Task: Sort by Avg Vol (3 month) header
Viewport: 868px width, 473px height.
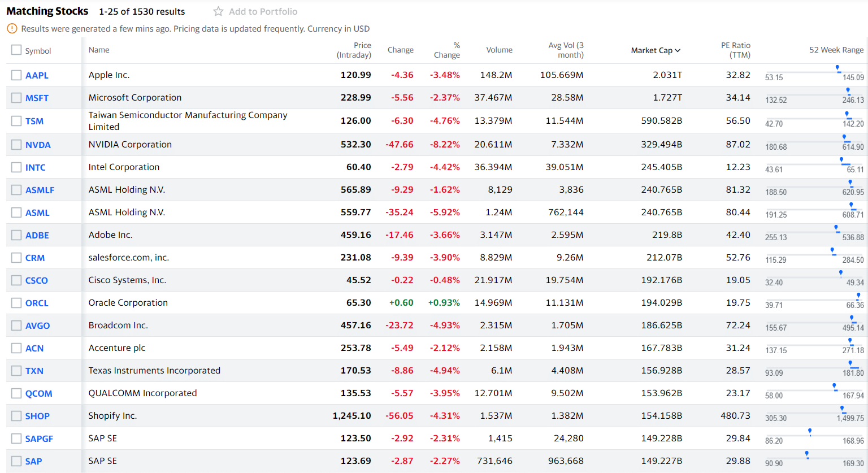Action: click(x=566, y=50)
